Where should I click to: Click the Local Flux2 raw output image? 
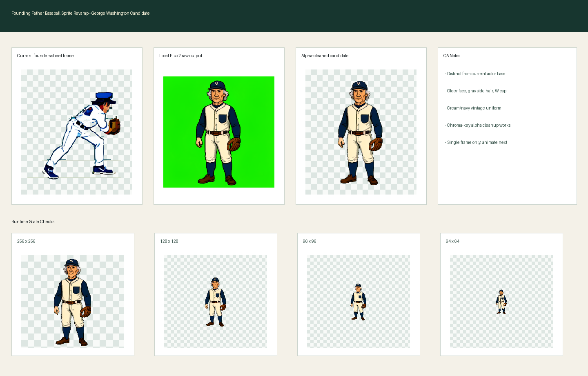tap(219, 132)
